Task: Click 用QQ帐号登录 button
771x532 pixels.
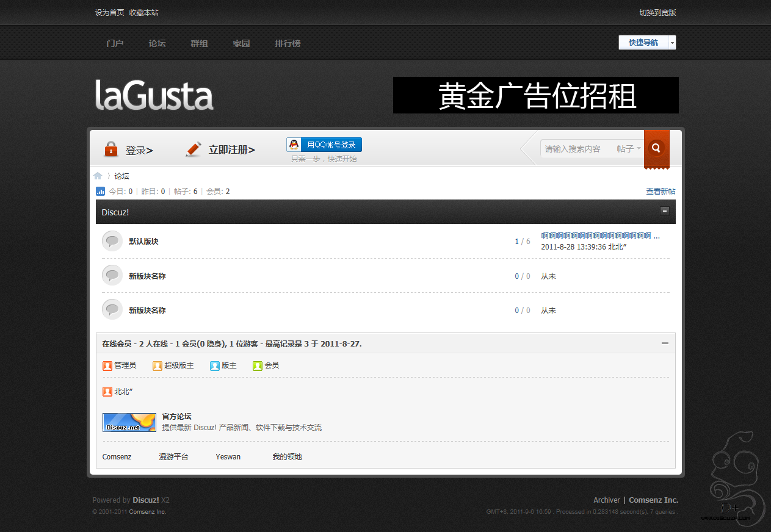Action: 325,145
